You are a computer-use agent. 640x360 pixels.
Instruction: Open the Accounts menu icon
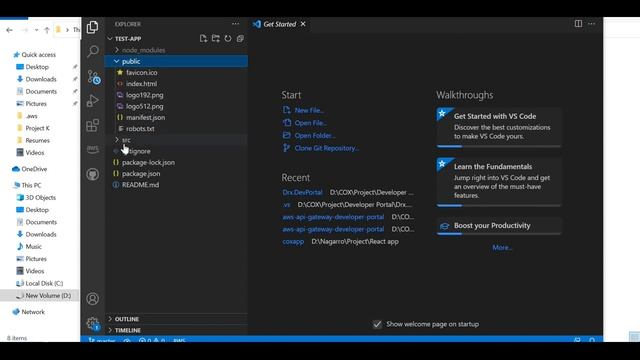(x=93, y=299)
